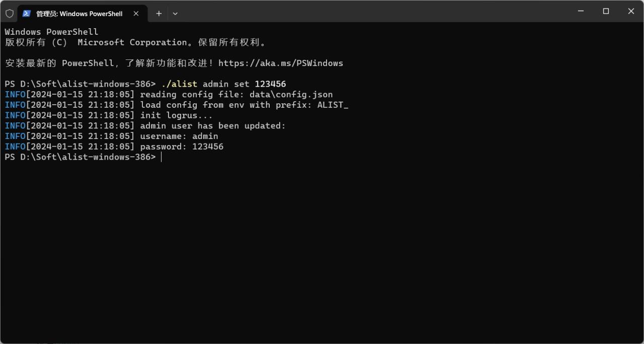Click the "password: 123456" output line
This screenshot has width=644, height=344.
pyautogui.click(x=182, y=147)
